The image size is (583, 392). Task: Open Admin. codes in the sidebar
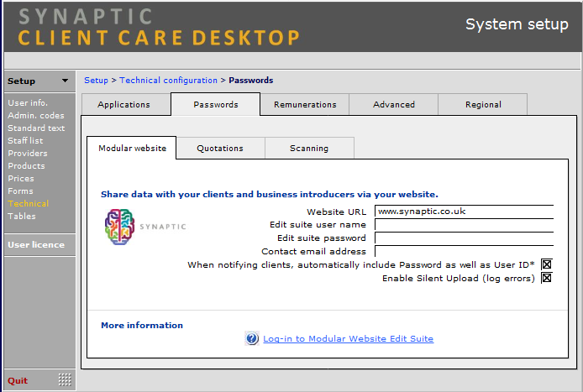coord(36,116)
